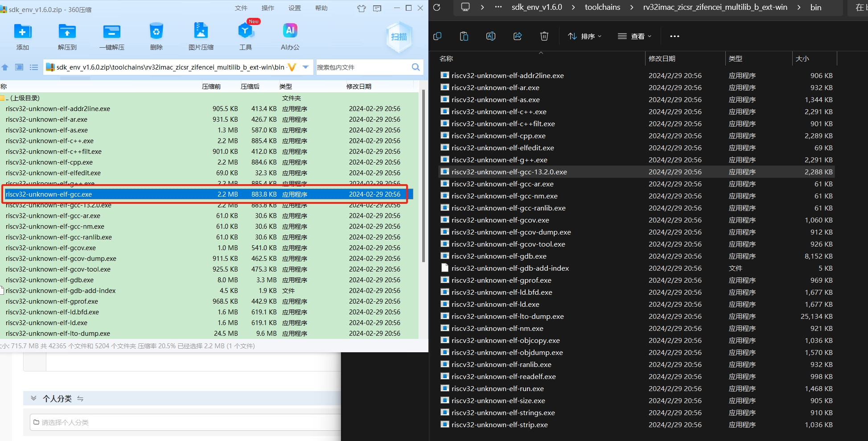The height and width of the screenshot is (441, 868).
Task: Click the Explorer share icon
Action: click(x=518, y=36)
